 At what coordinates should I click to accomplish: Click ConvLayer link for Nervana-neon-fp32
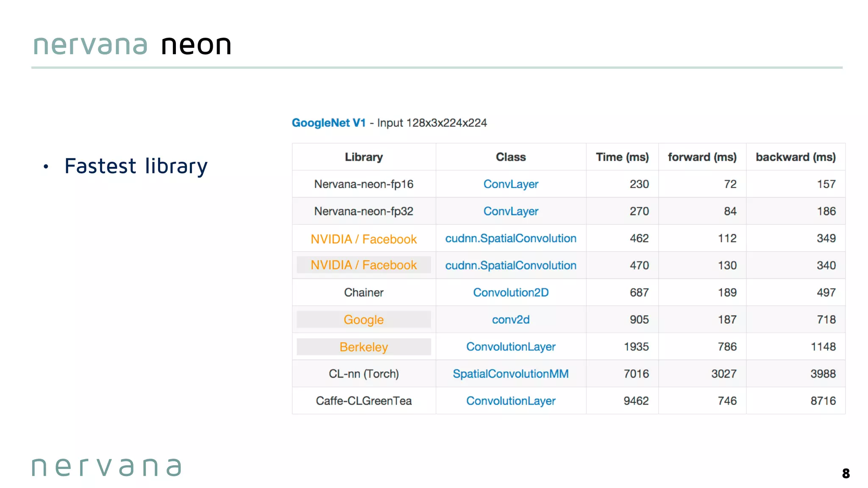pos(511,211)
